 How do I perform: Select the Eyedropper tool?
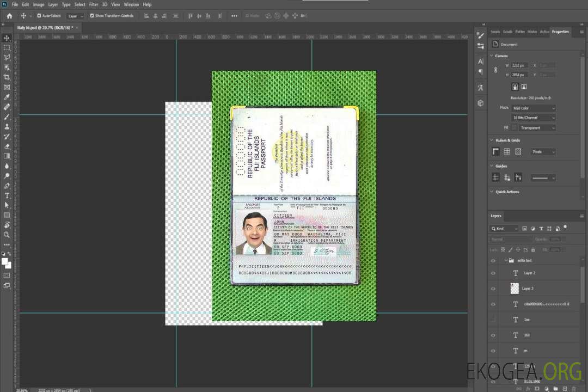(7, 97)
